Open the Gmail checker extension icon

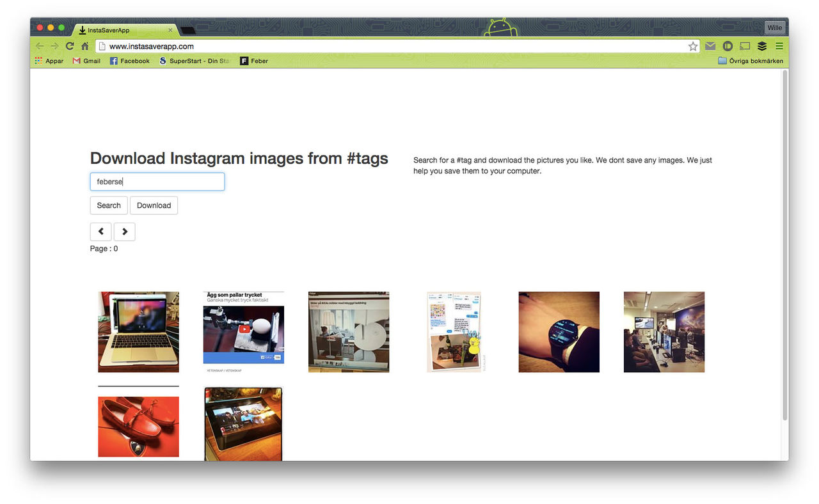710,46
